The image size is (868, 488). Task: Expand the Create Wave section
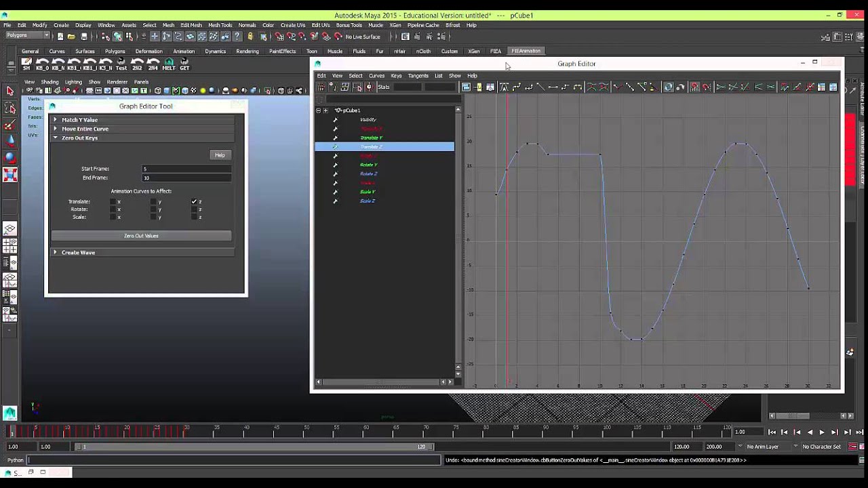(x=142, y=252)
